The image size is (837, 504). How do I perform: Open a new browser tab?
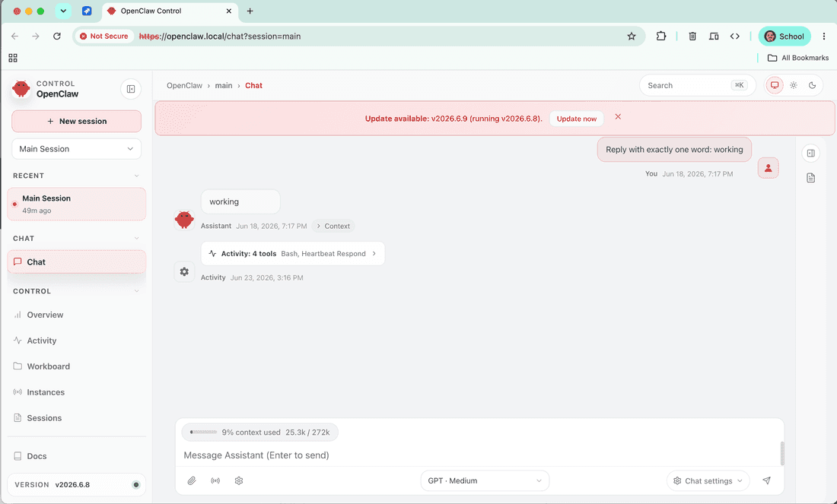point(250,11)
